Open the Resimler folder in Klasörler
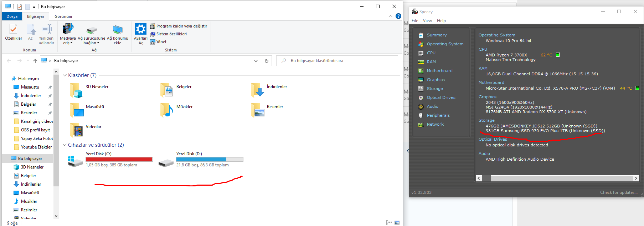This screenshot has height=226, width=644. pyautogui.click(x=257, y=110)
